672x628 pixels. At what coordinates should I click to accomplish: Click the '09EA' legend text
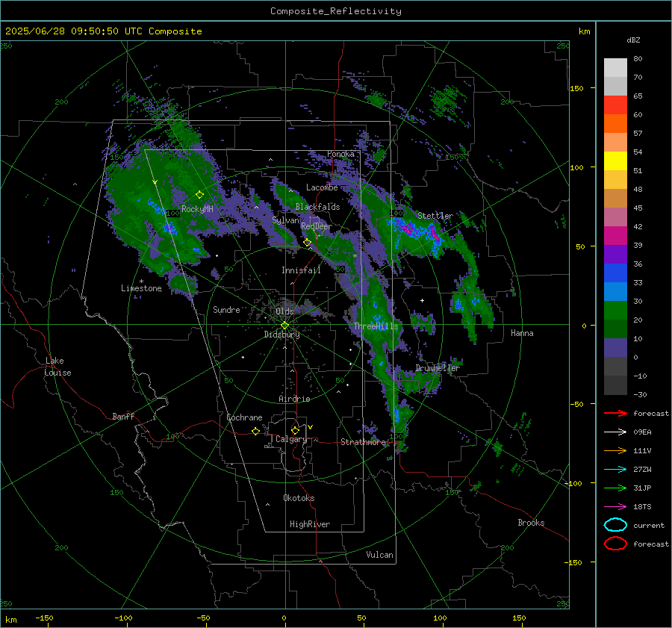[x=642, y=432]
